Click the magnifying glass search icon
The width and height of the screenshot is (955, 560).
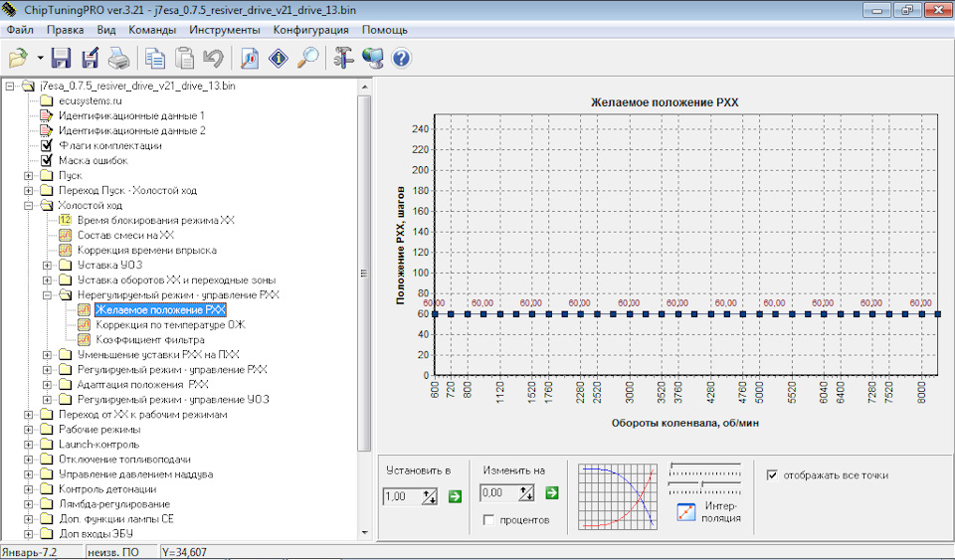point(308,58)
